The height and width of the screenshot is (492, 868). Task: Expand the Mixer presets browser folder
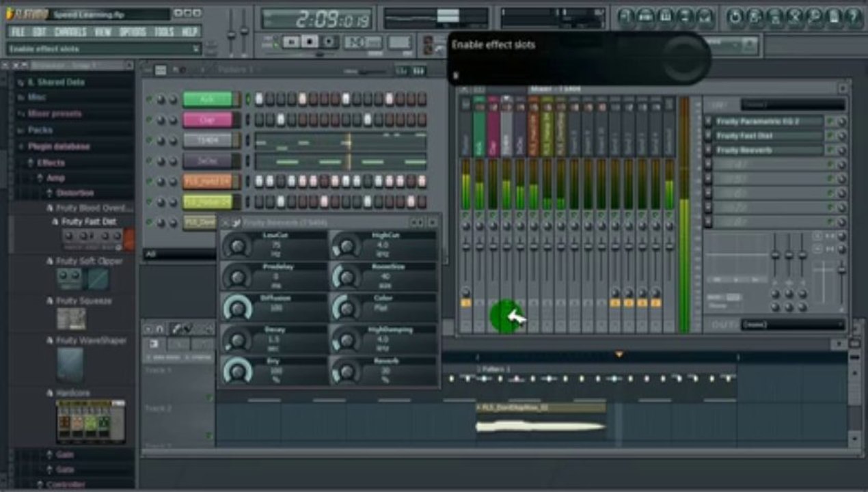pyautogui.click(x=55, y=113)
